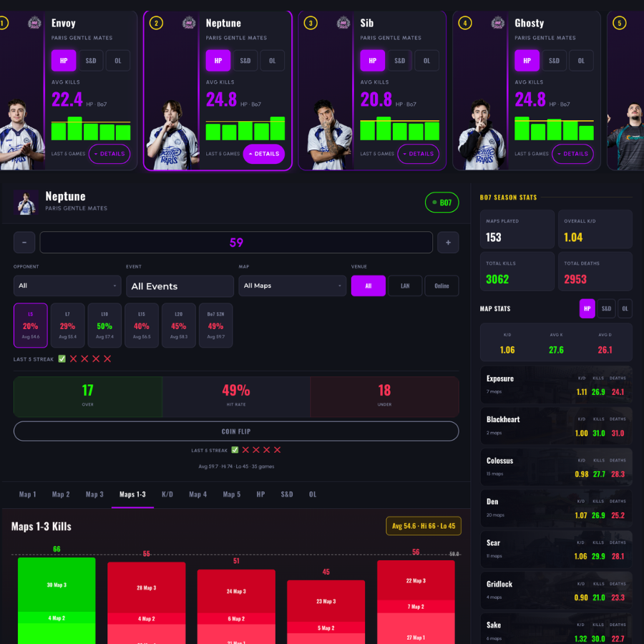Click rank badge 3 on Sib's card

pyautogui.click(x=311, y=23)
